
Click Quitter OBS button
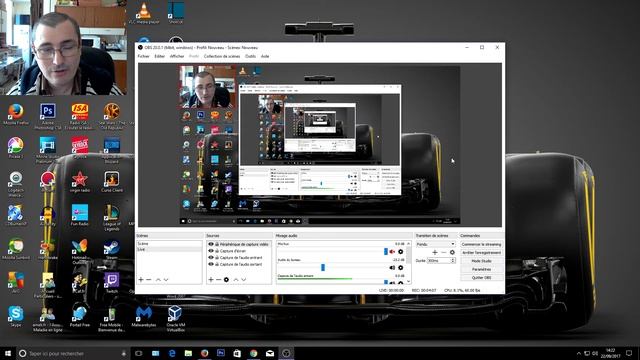481,278
